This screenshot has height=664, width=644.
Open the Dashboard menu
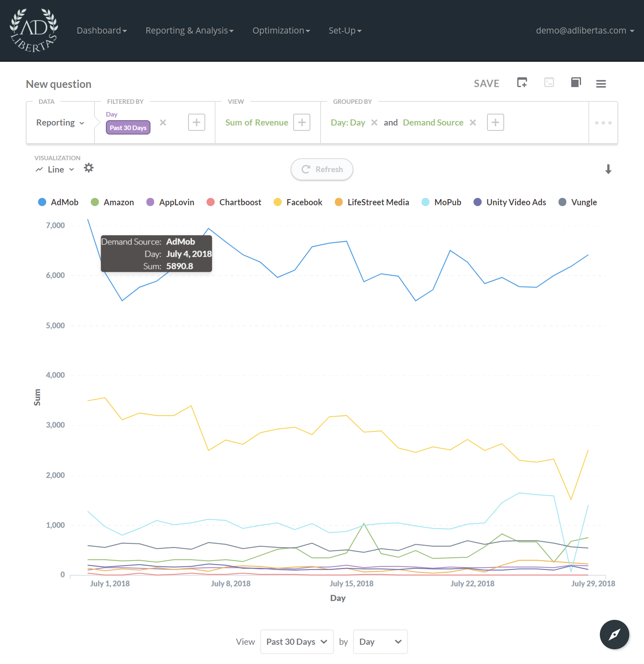pos(102,31)
